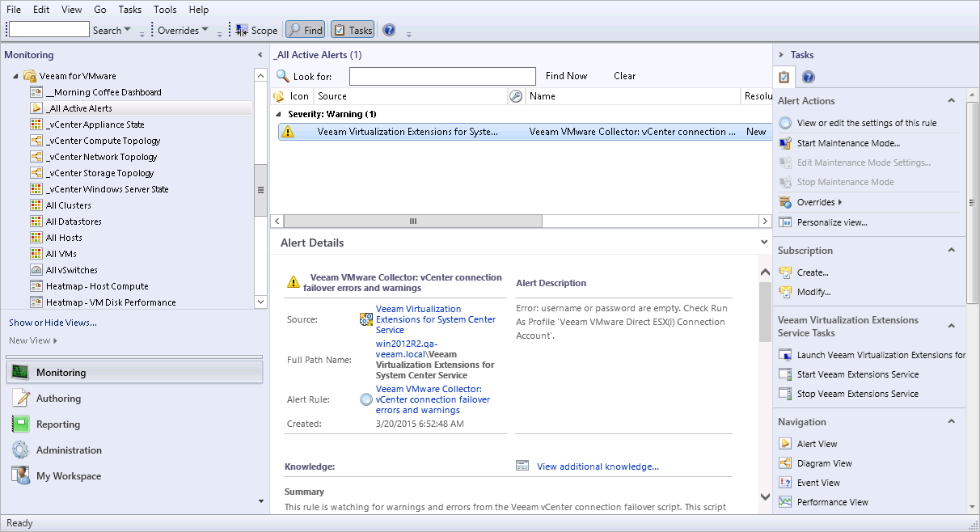Open the Help menu
This screenshot has width=980, height=532.
198,10
